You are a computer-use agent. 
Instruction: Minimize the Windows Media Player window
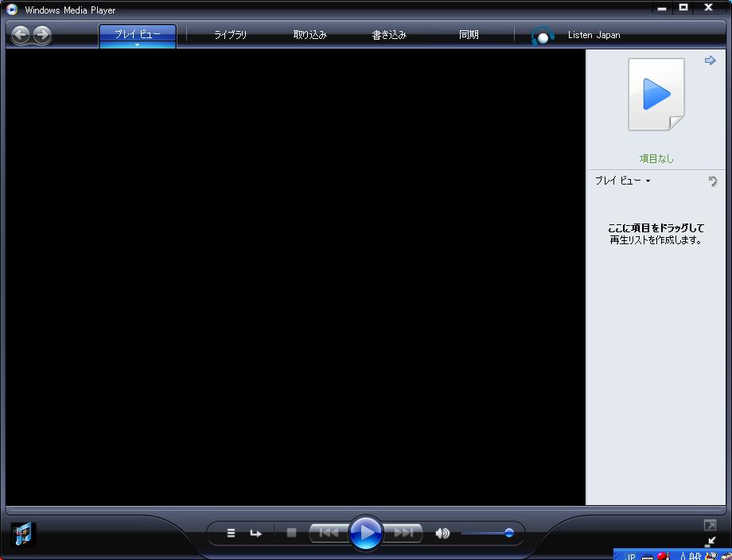pos(661,8)
